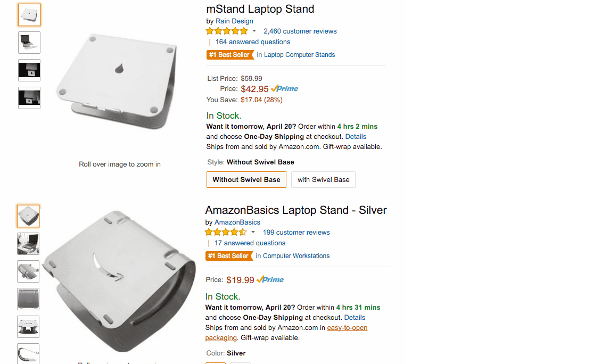Open 164 answered questions link
The image size is (593, 364).
(253, 42)
